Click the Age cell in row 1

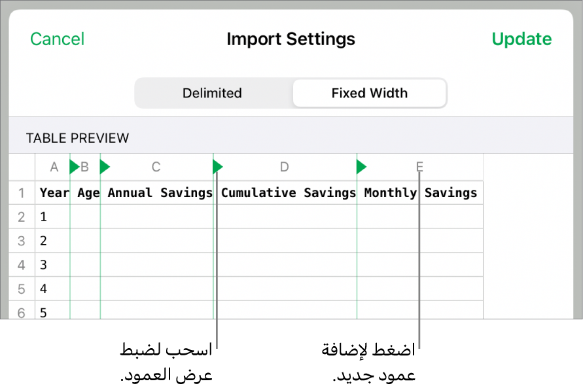tap(88, 193)
